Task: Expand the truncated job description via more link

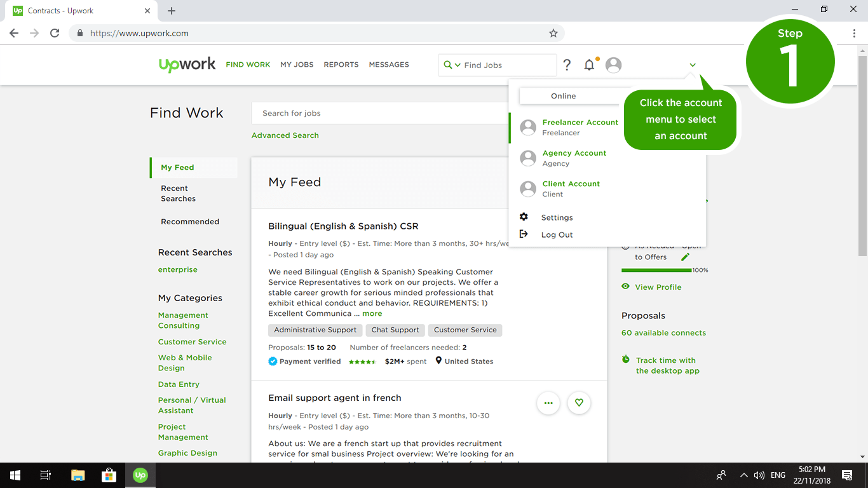Action: pyautogui.click(x=372, y=313)
